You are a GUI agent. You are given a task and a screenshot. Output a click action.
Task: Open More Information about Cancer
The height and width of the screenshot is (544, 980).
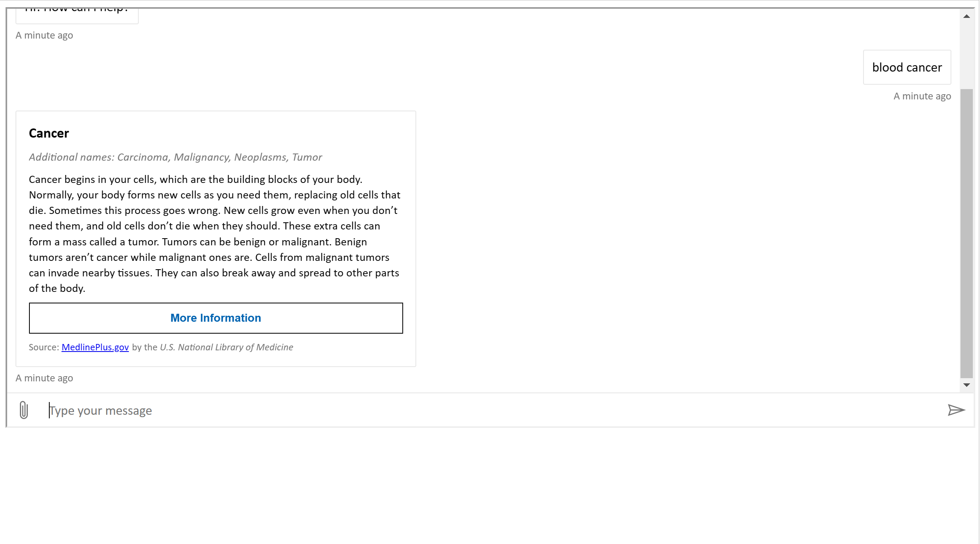point(215,318)
